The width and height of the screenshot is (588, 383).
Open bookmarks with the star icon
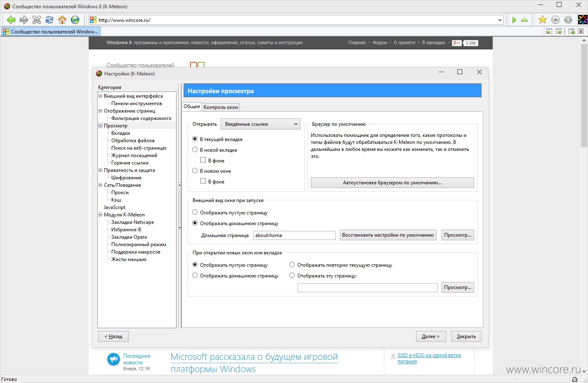pyautogui.click(x=543, y=20)
